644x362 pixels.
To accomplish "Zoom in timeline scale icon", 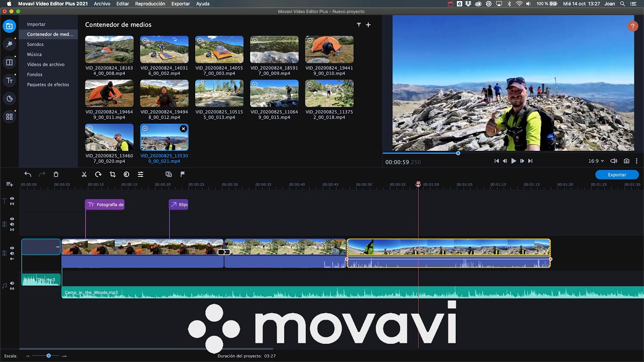I will tap(64, 356).
